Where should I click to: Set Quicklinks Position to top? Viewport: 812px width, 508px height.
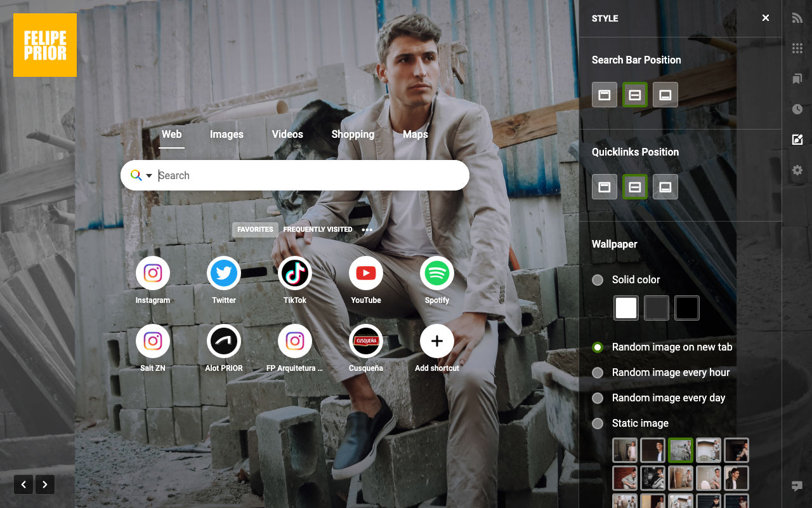[605, 187]
